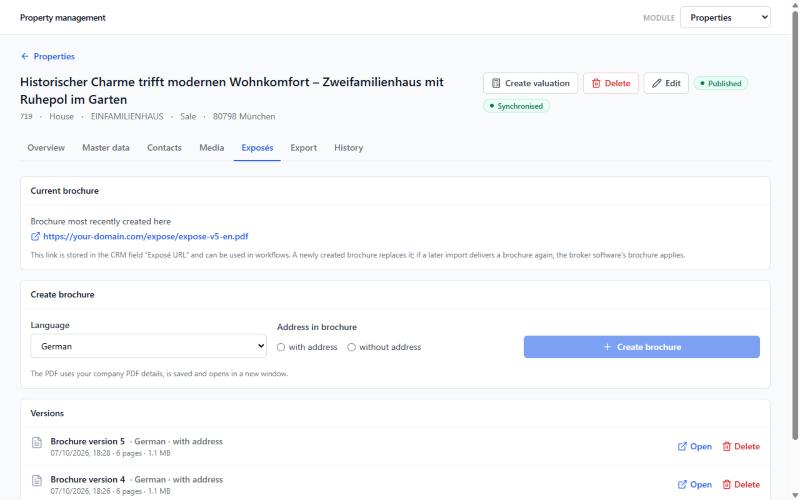Open the Export tab

(304, 147)
